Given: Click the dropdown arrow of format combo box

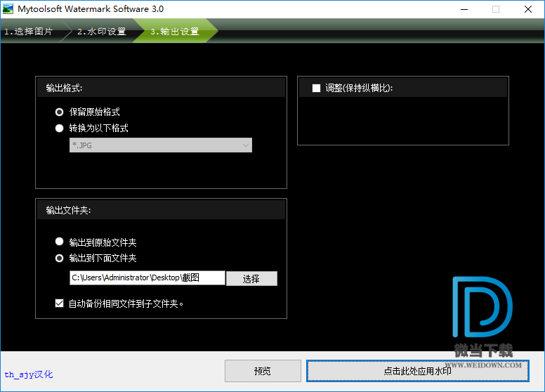Looking at the screenshot, I should (245, 145).
